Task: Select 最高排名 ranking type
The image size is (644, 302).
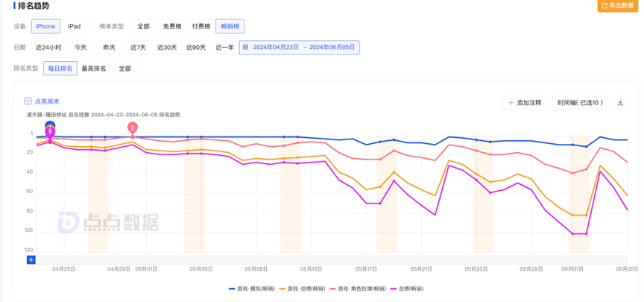Action: [x=94, y=69]
